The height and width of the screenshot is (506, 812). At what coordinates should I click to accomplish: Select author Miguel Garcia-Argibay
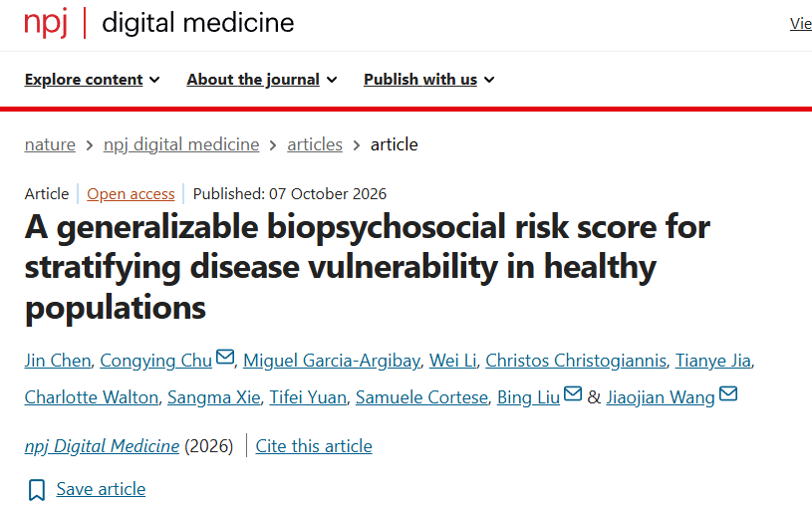click(332, 361)
